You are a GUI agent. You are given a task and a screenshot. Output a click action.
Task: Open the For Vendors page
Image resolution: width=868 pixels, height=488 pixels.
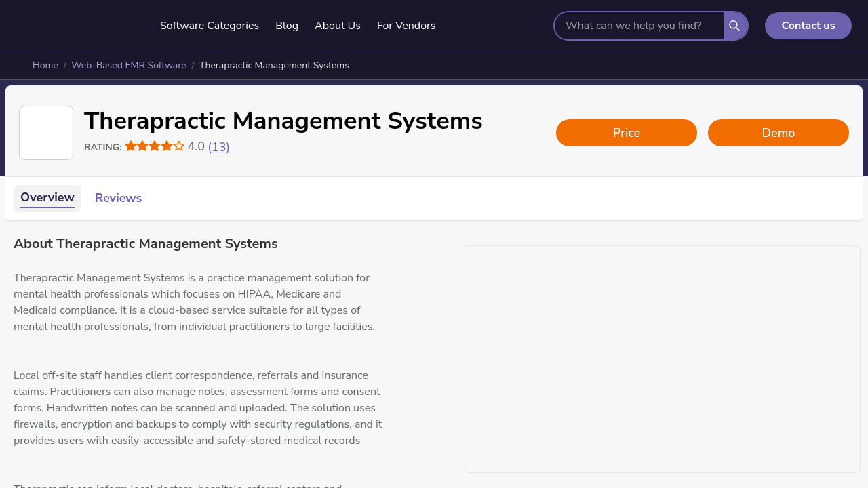(x=406, y=26)
